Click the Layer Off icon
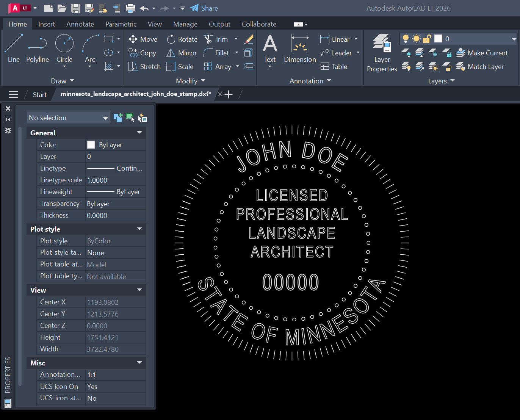520x420 pixels. 406,53
